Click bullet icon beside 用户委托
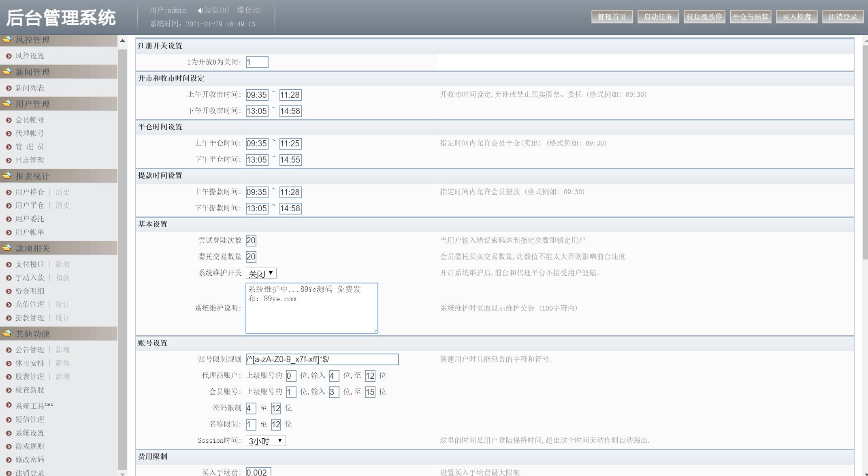Screen dimensions: 868x476 [9, 219]
